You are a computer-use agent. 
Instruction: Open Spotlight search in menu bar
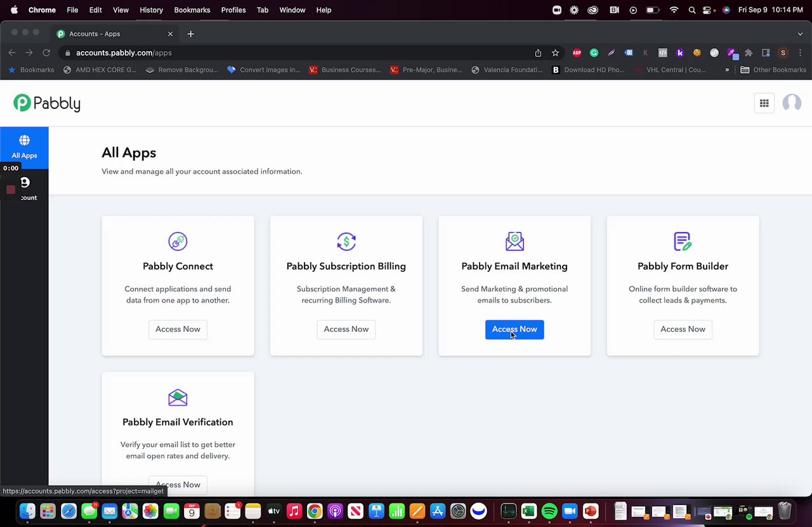(x=691, y=10)
